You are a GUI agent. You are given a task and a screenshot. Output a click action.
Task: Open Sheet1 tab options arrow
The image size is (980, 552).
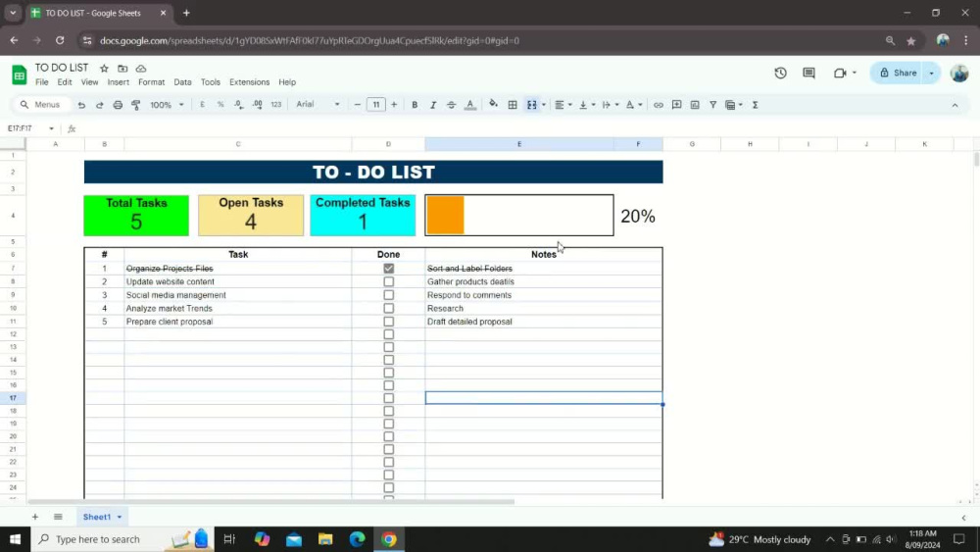point(120,517)
